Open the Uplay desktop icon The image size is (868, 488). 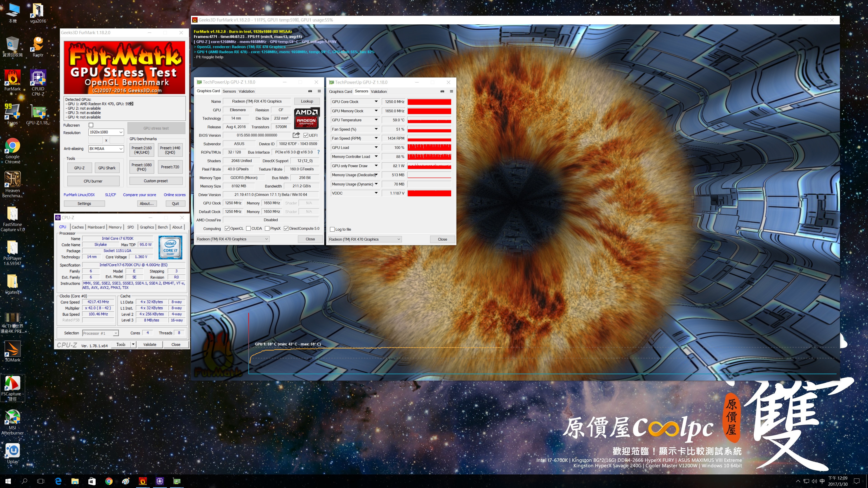12,453
